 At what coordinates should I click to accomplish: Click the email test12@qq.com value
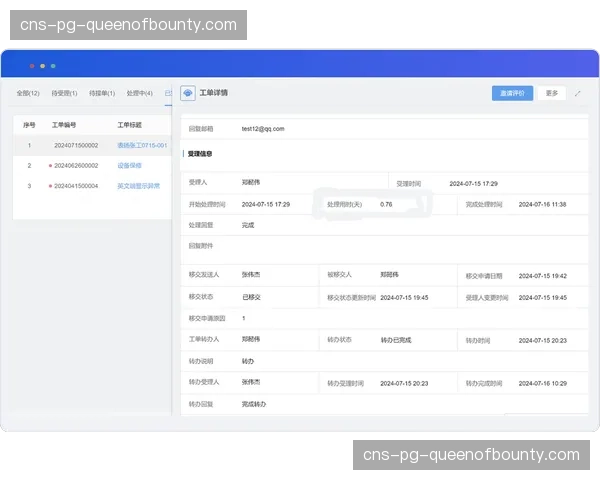click(x=263, y=129)
